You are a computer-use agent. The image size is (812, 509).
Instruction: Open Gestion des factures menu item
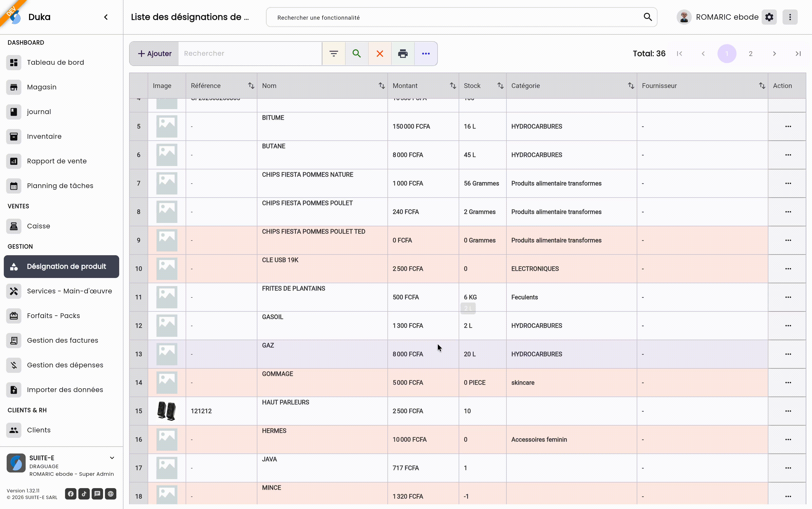[x=63, y=340]
